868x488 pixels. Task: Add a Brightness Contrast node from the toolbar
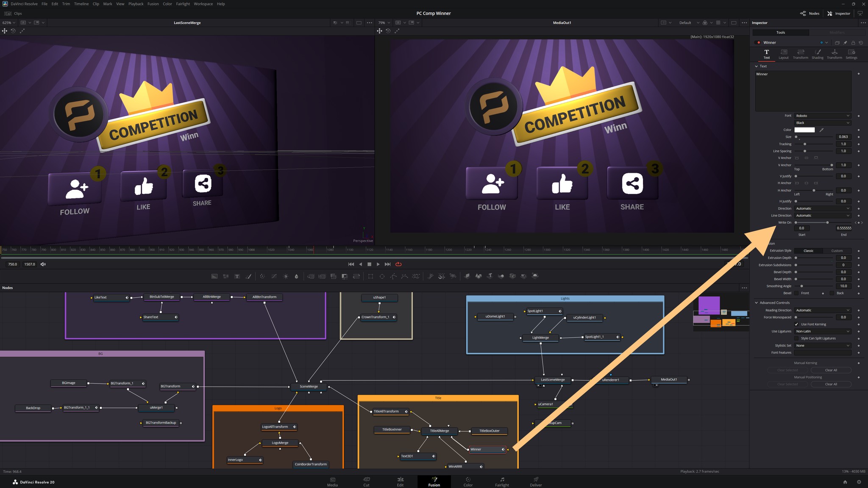tap(286, 276)
